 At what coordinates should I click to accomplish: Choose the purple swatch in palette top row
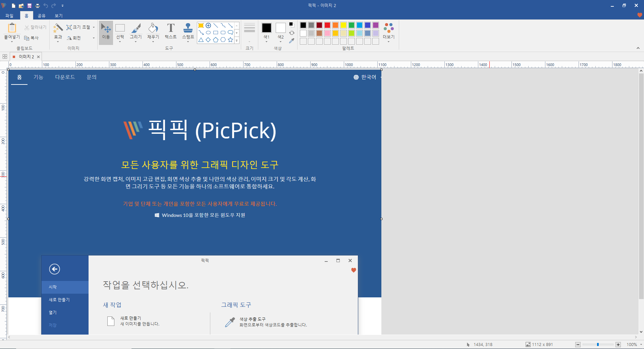click(x=376, y=25)
